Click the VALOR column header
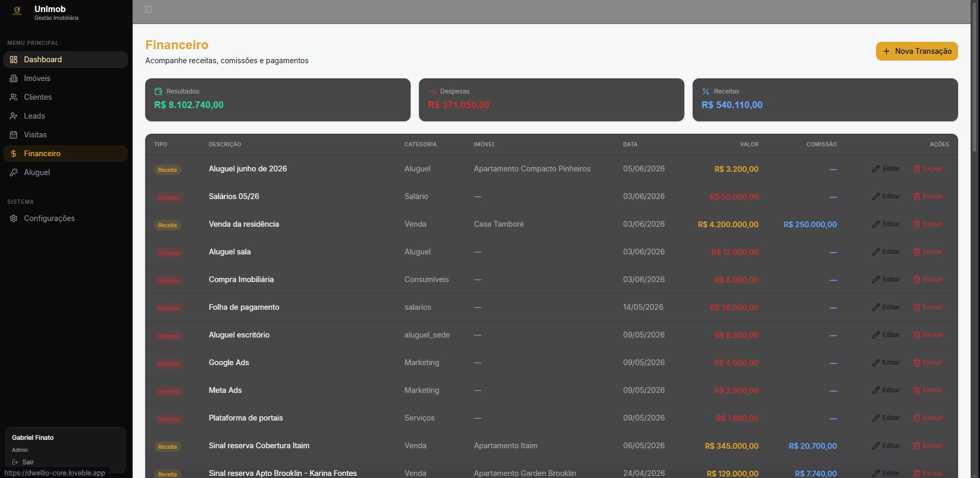Viewport: 980px width, 478px height. click(x=749, y=144)
